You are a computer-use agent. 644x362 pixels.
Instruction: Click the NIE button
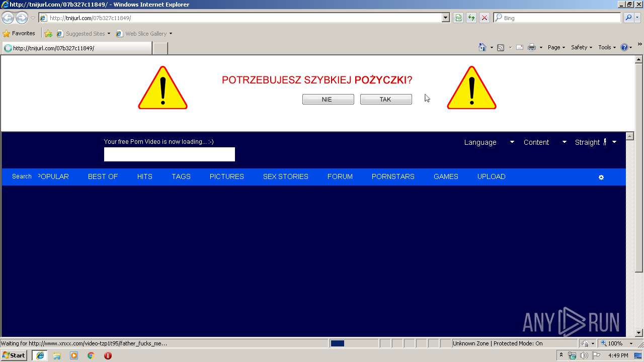tap(328, 100)
